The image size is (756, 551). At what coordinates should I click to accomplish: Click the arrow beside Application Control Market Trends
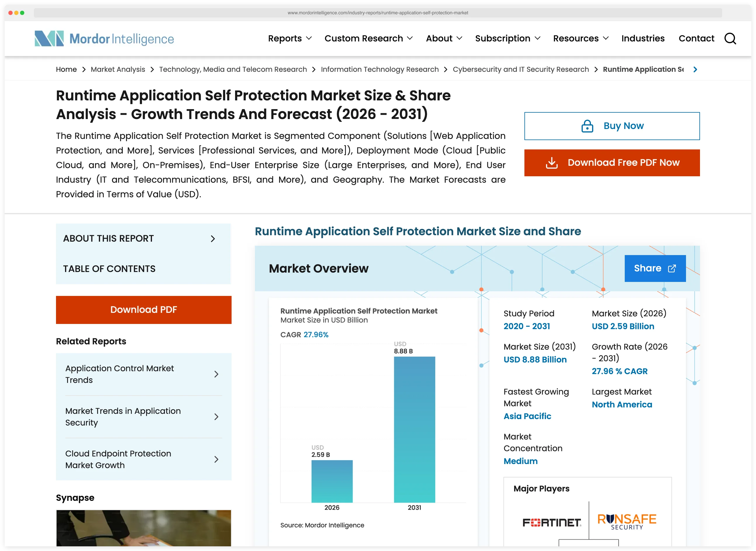(x=217, y=374)
